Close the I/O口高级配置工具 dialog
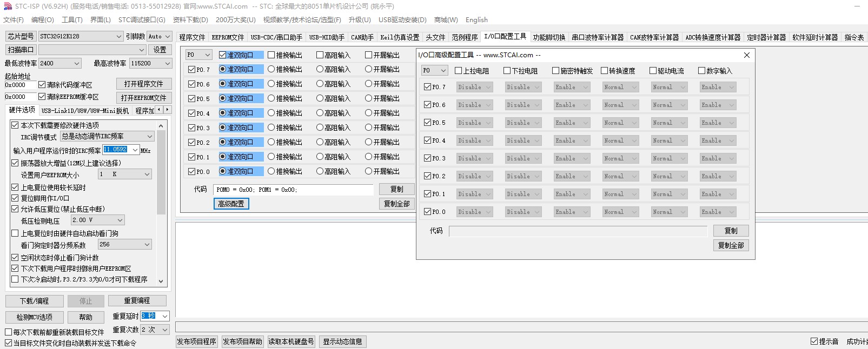868x349 pixels. tap(746, 55)
